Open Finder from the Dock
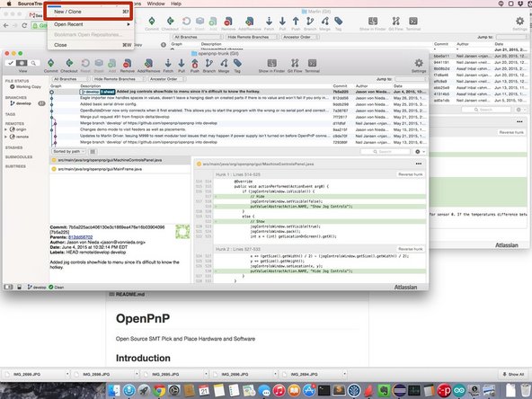Image resolution: width=532 pixels, height=399 pixels. coord(114,391)
